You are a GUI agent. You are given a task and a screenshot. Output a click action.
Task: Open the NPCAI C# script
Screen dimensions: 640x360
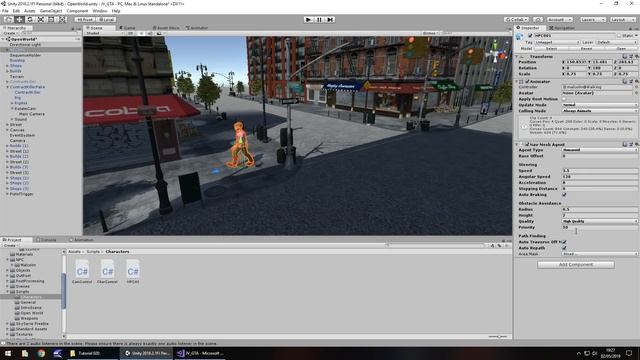click(133, 271)
